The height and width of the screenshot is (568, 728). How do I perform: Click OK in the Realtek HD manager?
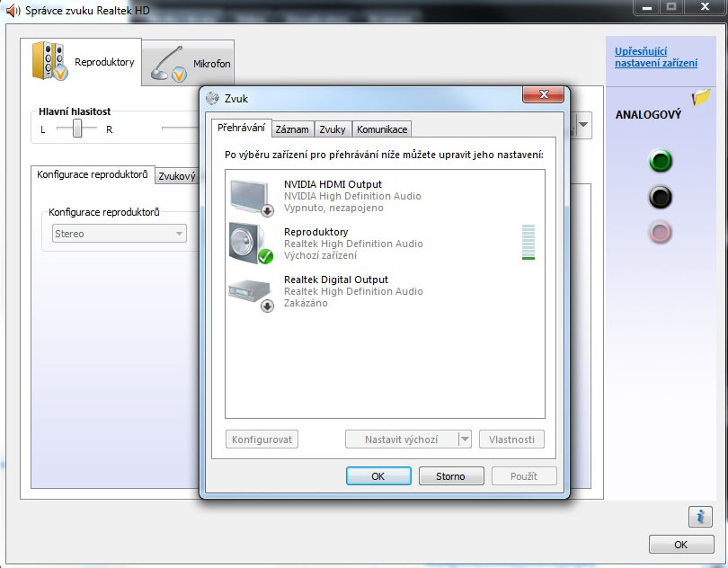tap(681, 545)
